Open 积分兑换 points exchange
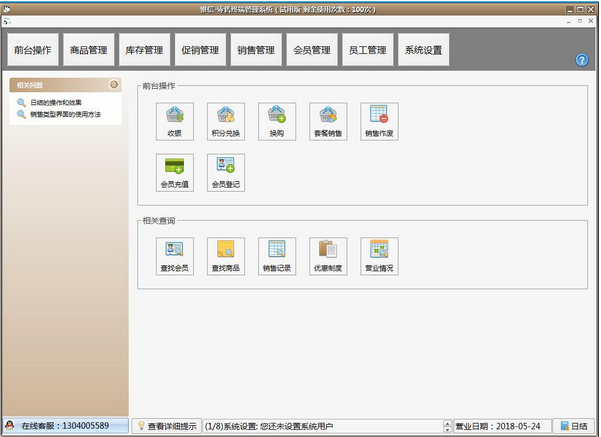The image size is (601, 437). pos(226,120)
